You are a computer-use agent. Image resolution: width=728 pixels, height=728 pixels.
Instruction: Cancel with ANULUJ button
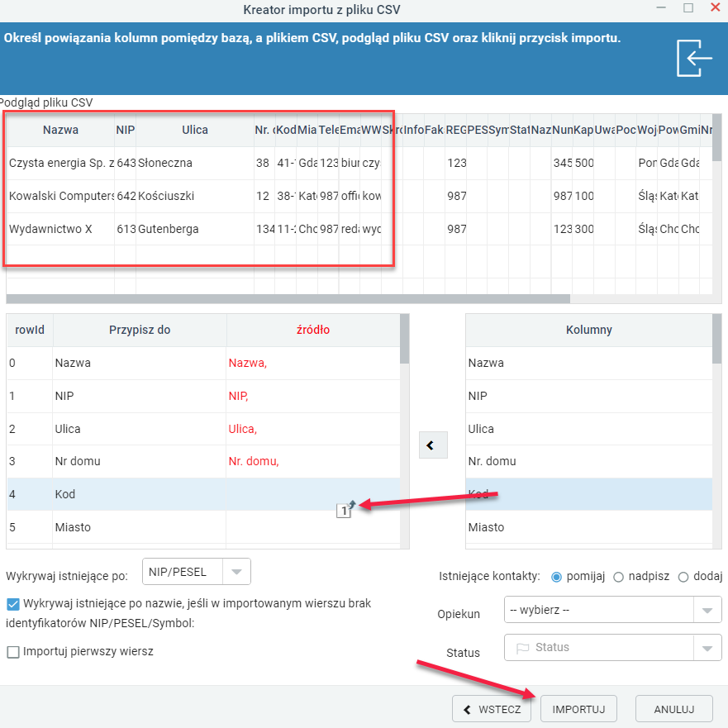tap(673, 709)
